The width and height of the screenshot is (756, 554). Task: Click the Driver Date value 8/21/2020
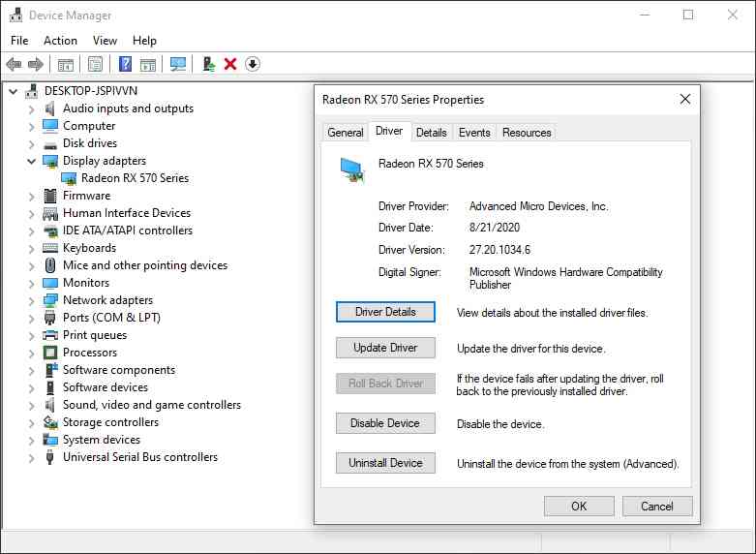point(495,228)
